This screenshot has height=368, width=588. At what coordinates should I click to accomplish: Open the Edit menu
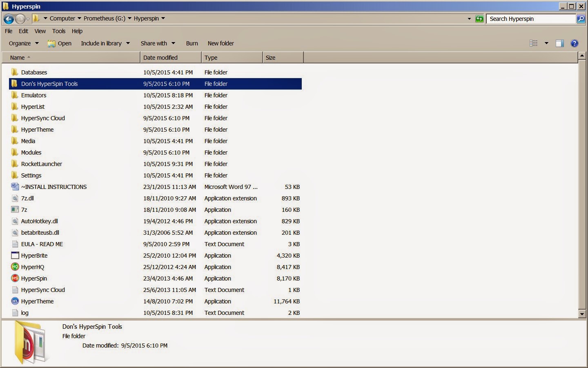24,31
